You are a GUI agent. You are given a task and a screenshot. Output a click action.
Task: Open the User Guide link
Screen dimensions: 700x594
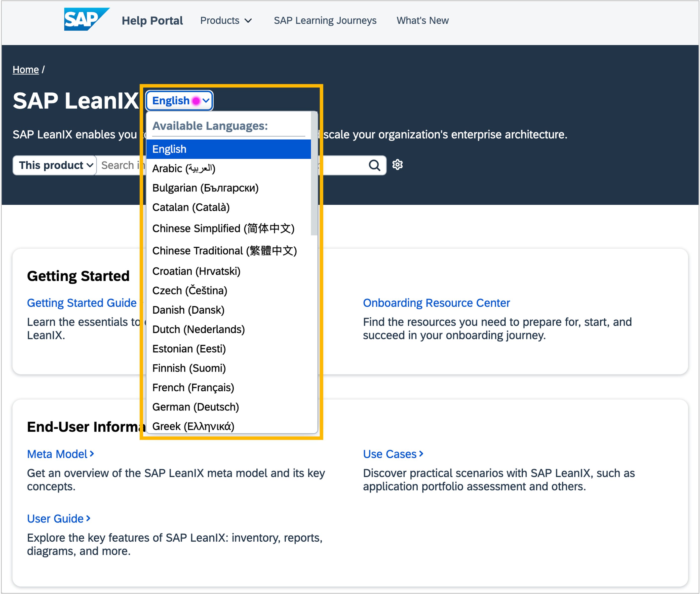click(x=59, y=519)
